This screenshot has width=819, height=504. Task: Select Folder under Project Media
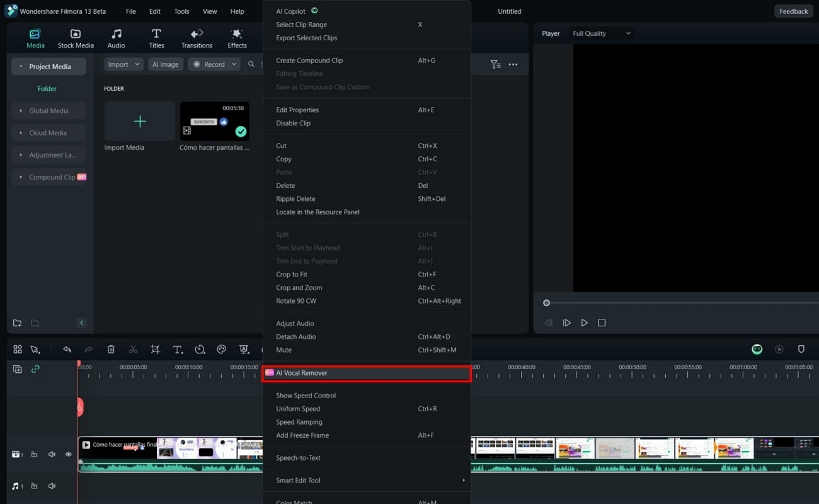click(47, 89)
